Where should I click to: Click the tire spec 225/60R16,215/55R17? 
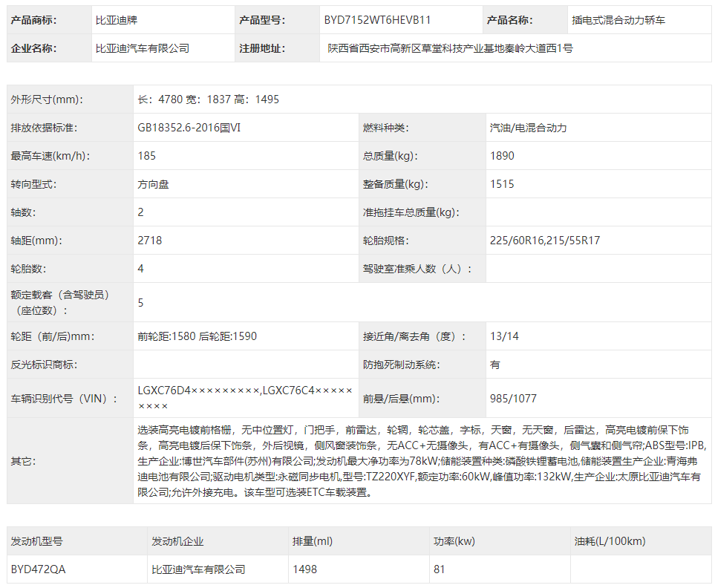click(x=545, y=241)
